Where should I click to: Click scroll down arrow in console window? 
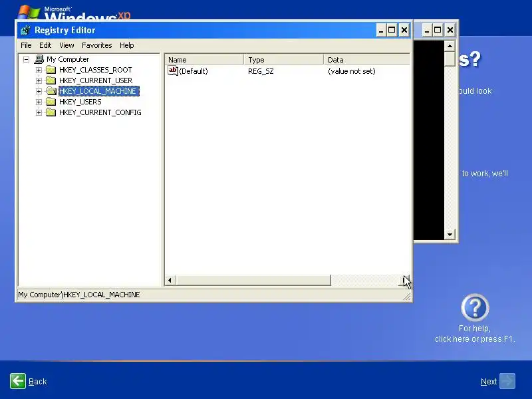tap(450, 234)
